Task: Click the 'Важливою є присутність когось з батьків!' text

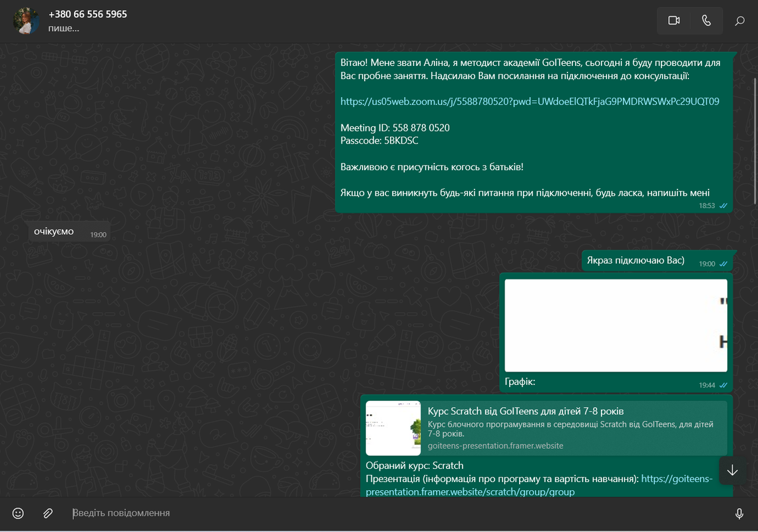Action: pos(432,167)
